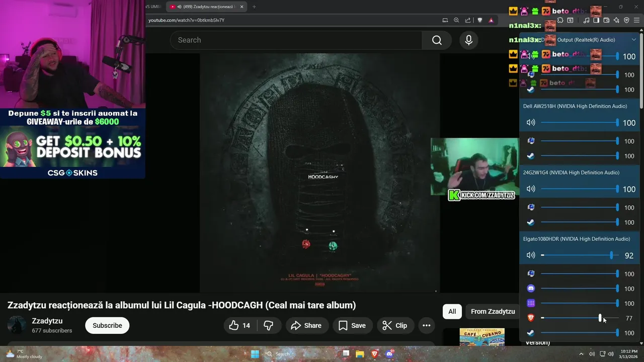Click the Elgato1080HDR device label
The image size is (644, 362).
click(577, 239)
